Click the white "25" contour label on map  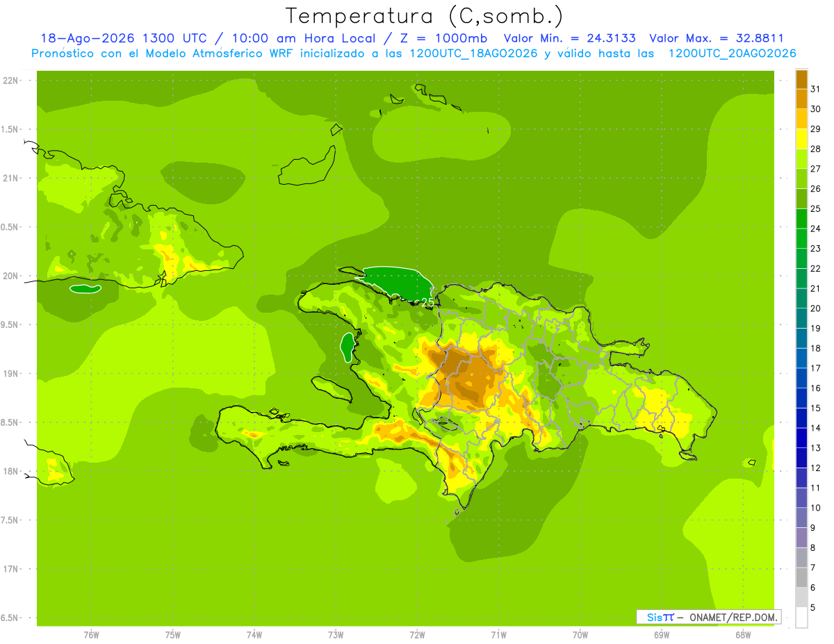(427, 302)
